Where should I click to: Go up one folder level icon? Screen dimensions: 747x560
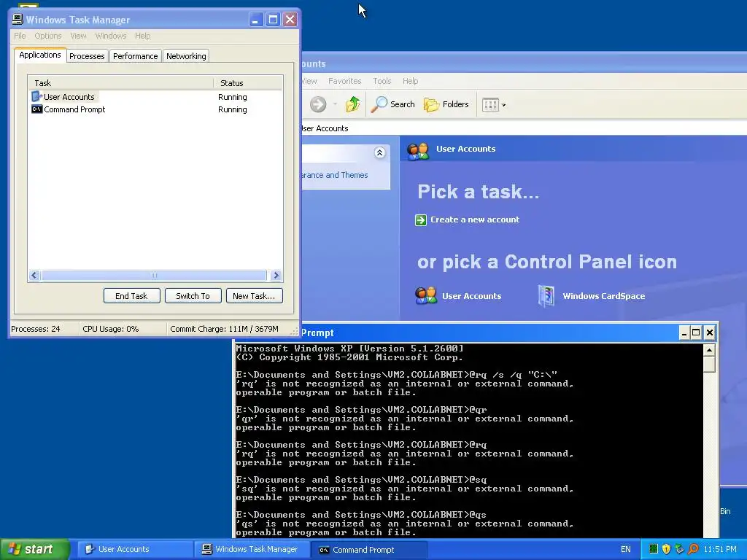(353, 104)
